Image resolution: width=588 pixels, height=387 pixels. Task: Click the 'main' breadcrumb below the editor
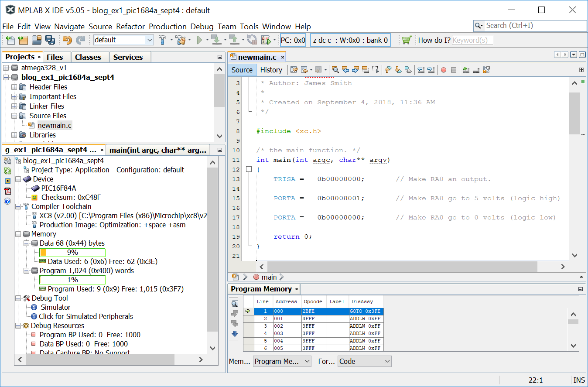click(x=269, y=277)
